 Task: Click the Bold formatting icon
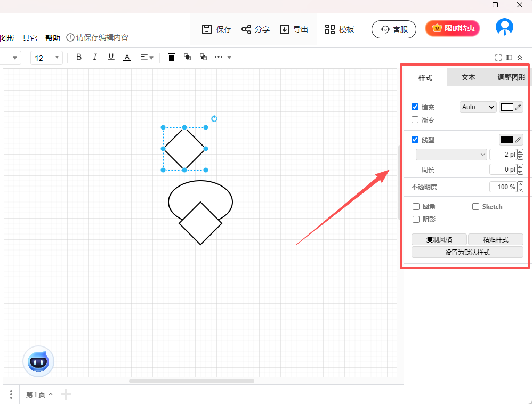tap(79, 57)
